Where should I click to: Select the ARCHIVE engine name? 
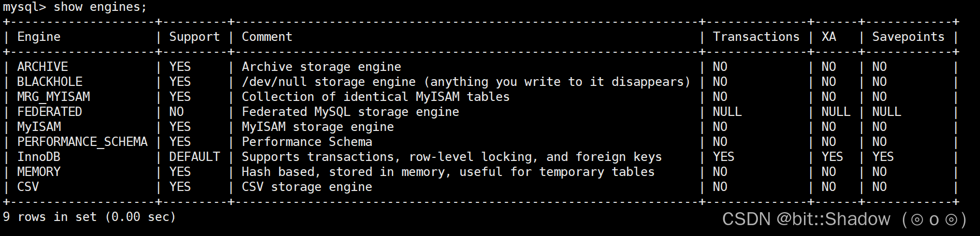42,67
